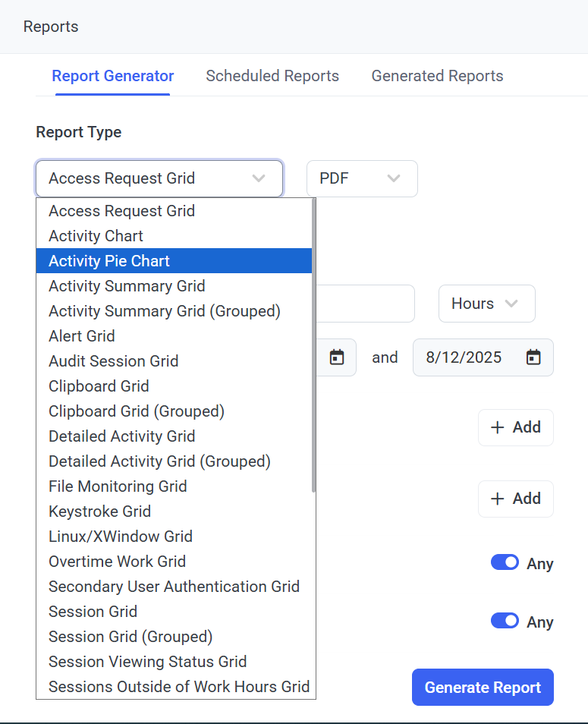This screenshot has height=724, width=588.
Task: Pick File Monitoring Grid from list
Action: click(x=118, y=486)
